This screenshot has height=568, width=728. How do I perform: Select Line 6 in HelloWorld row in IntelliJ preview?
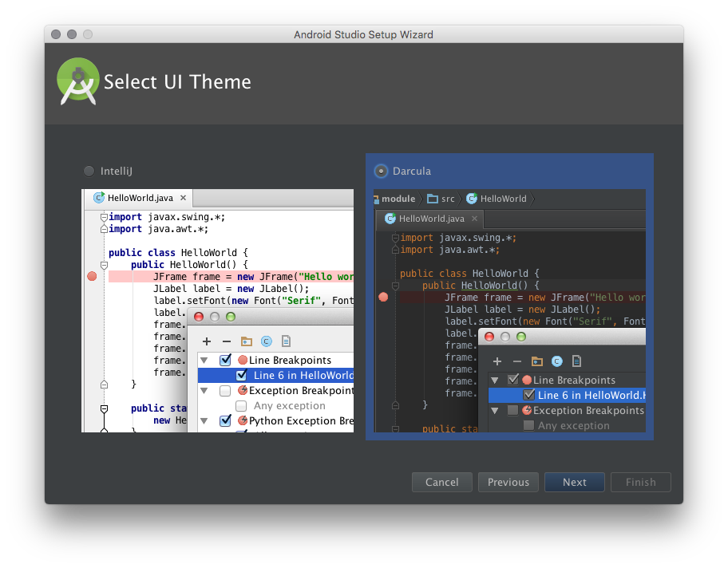(x=275, y=376)
